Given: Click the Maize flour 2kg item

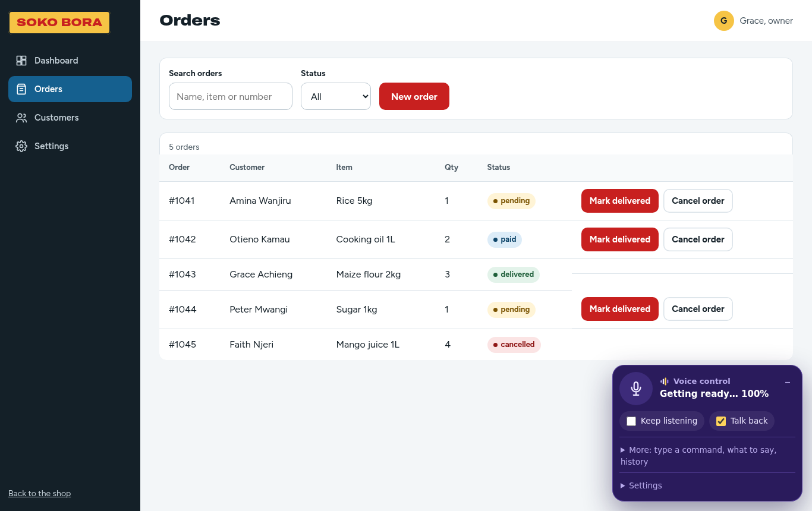Looking at the screenshot, I should (369, 275).
